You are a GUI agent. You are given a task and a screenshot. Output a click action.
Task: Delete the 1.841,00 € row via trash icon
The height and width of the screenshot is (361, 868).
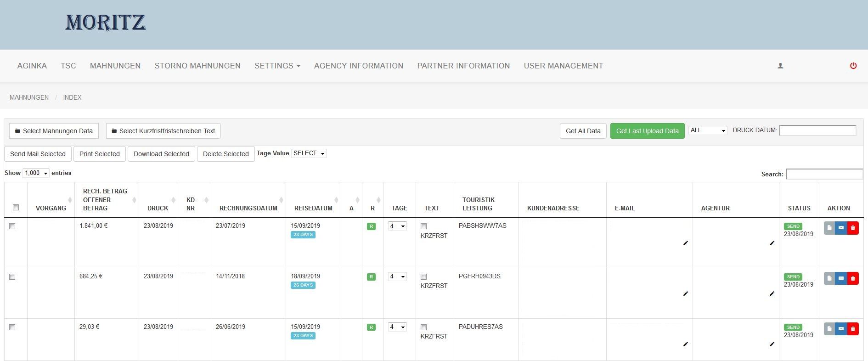pos(853,228)
